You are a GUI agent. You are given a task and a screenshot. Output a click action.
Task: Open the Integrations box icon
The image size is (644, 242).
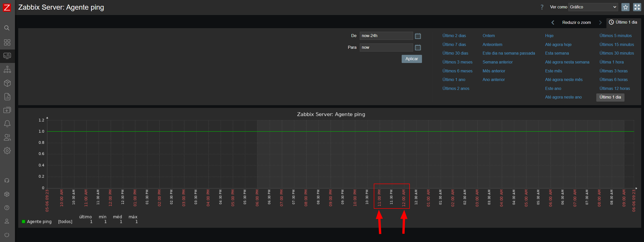tap(7, 194)
